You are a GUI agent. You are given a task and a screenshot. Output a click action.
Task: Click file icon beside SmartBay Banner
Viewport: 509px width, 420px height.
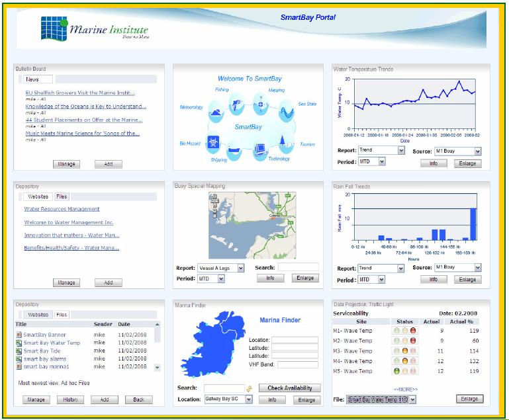tap(19, 334)
